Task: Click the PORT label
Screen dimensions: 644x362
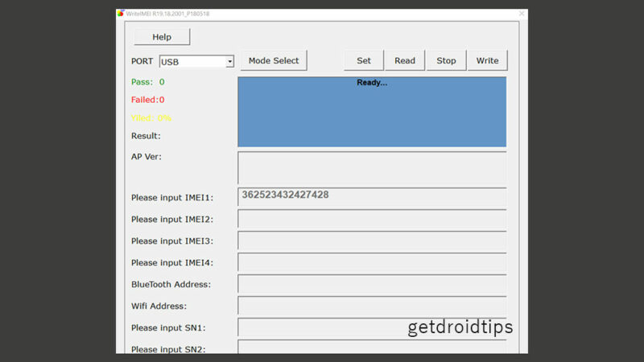Action: [x=142, y=61]
